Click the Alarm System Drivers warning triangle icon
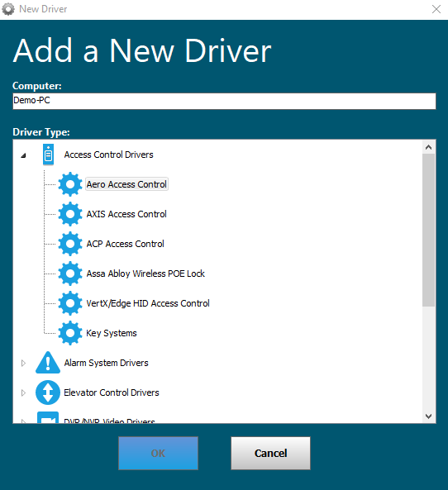Screen dimensions: 448x490 [48, 363]
